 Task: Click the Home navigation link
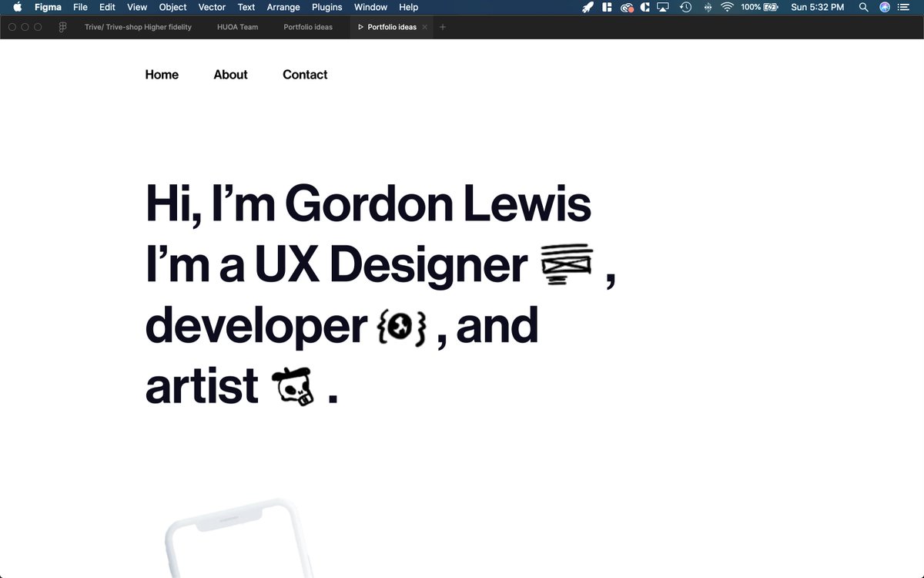pyautogui.click(x=162, y=75)
